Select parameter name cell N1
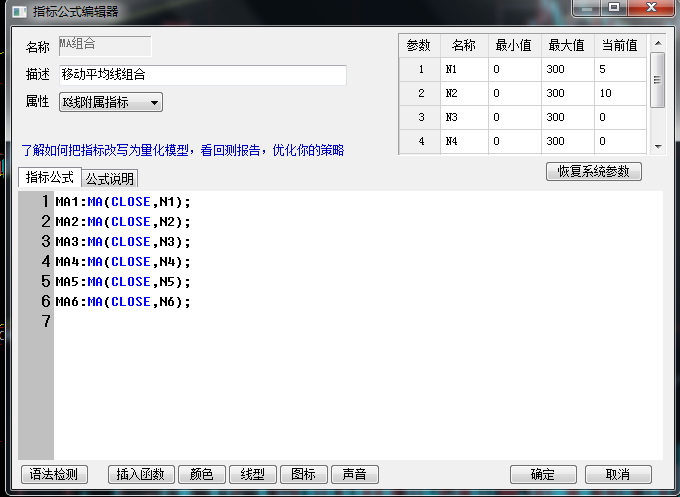Viewport: 680px width, 497px height. click(464, 69)
